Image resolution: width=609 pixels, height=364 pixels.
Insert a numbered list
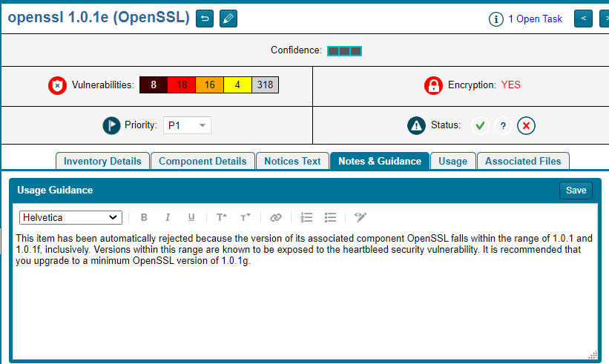(306, 217)
